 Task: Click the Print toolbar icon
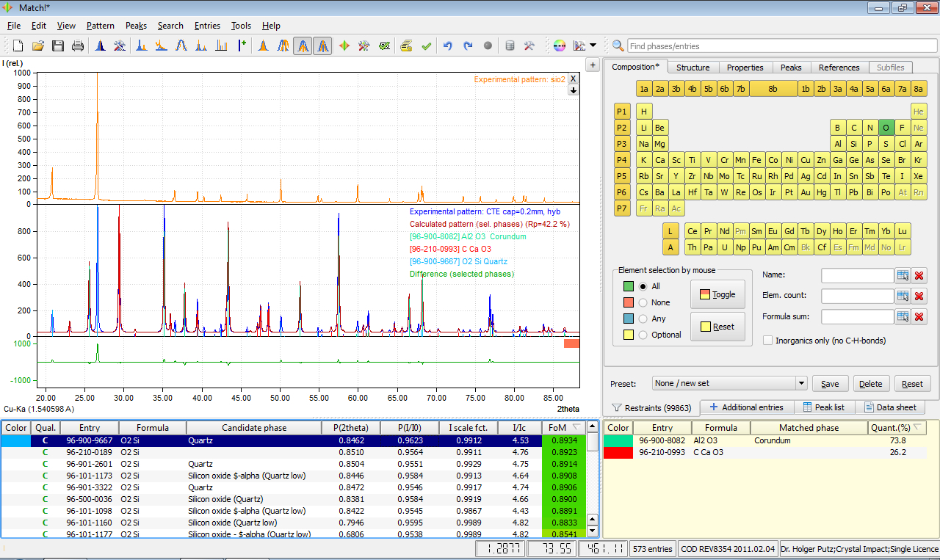pyautogui.click(x=78, y=46)
